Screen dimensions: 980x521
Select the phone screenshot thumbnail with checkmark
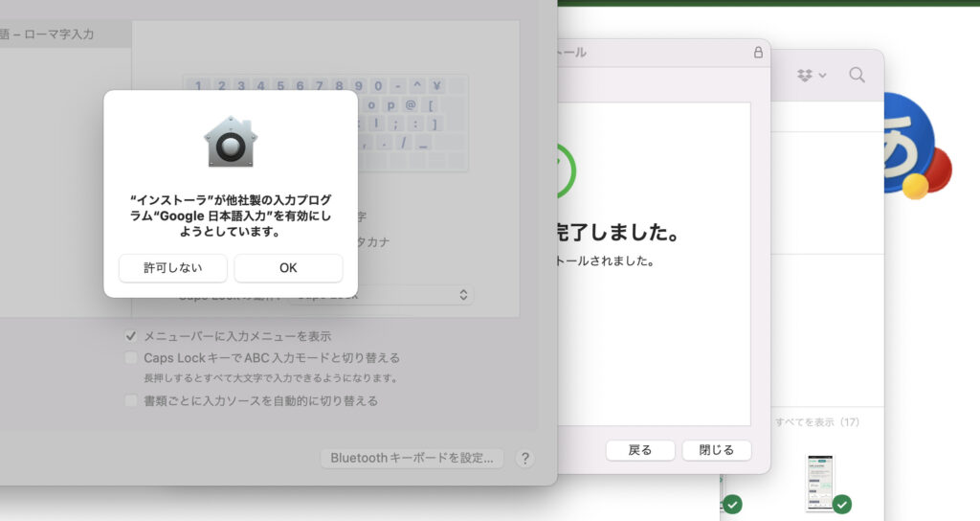click(x=820, y=483)
